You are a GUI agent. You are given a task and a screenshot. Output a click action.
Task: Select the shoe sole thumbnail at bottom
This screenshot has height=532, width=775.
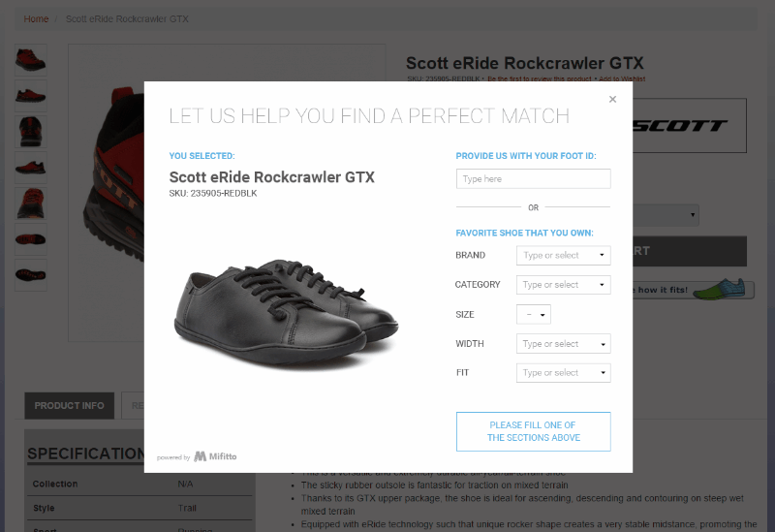pos(31,275)
